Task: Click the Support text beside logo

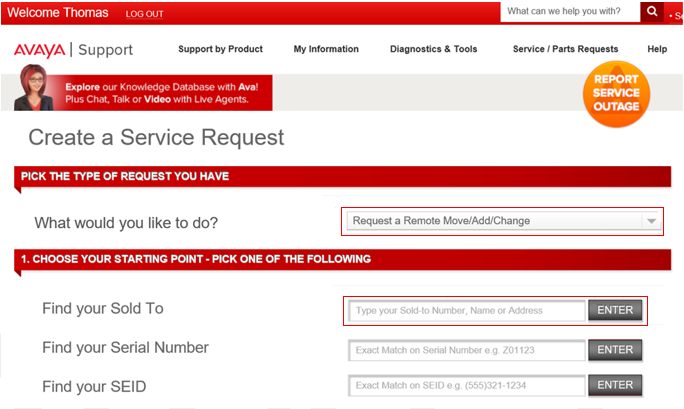Action: point(105,50)
